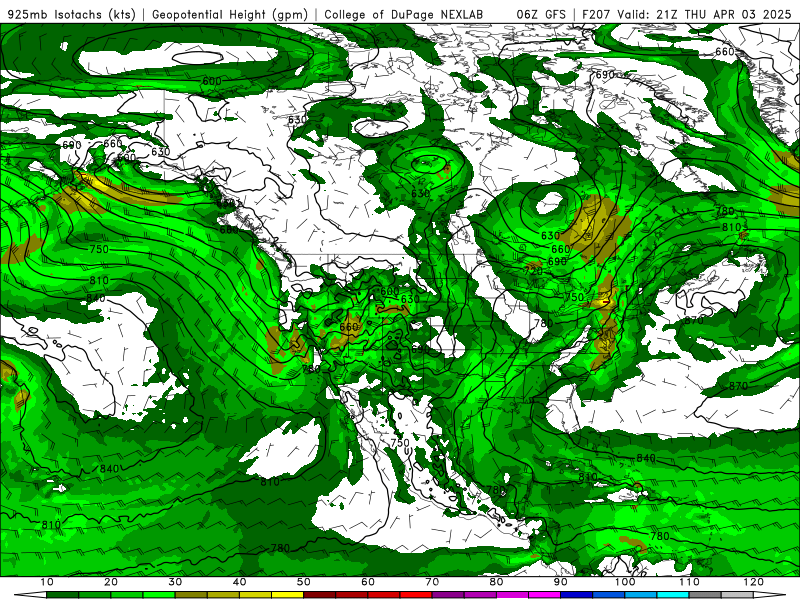Click the olive swatch starting at 30 knots
Viewport: 800px width, 600px height.
tap(191, 595)
